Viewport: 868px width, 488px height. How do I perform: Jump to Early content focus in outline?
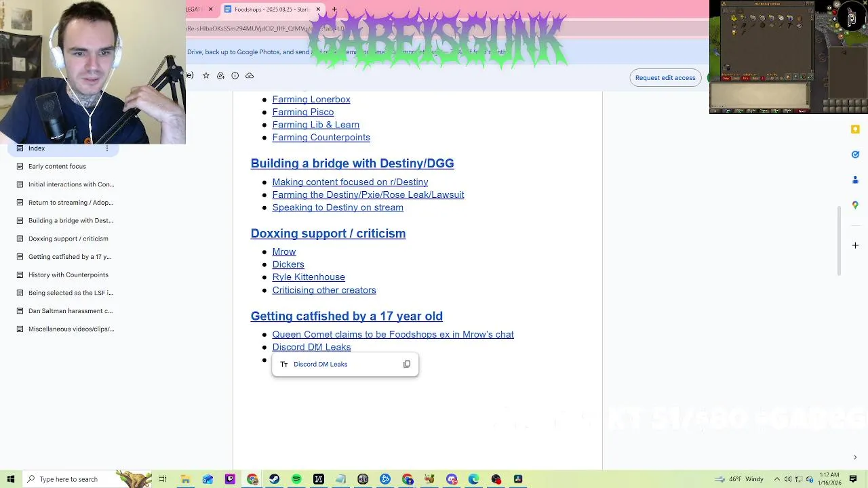pos(57,166)
